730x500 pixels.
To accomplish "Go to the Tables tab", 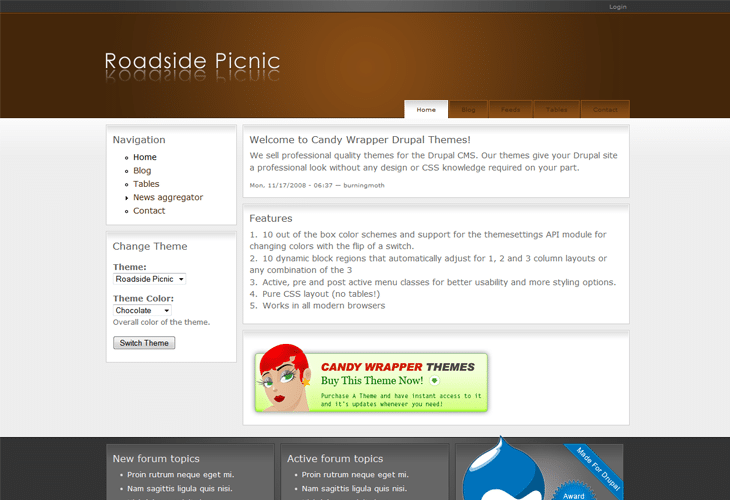I will point(556,109).
